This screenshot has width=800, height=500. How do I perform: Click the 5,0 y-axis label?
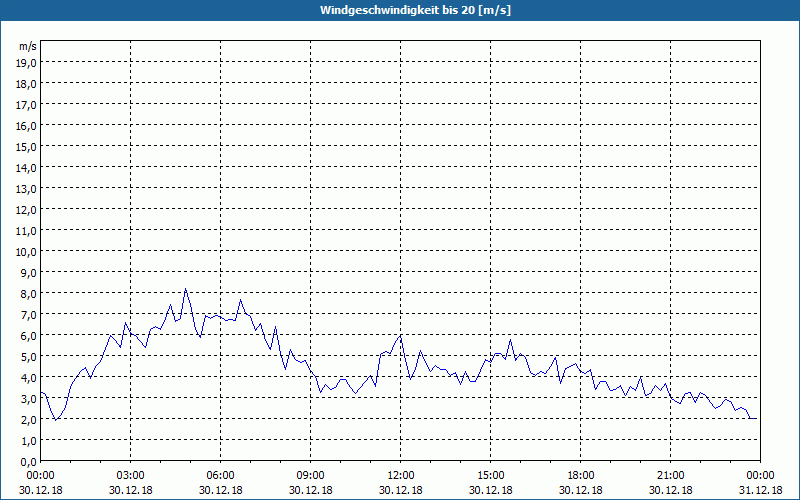(29, 357)
